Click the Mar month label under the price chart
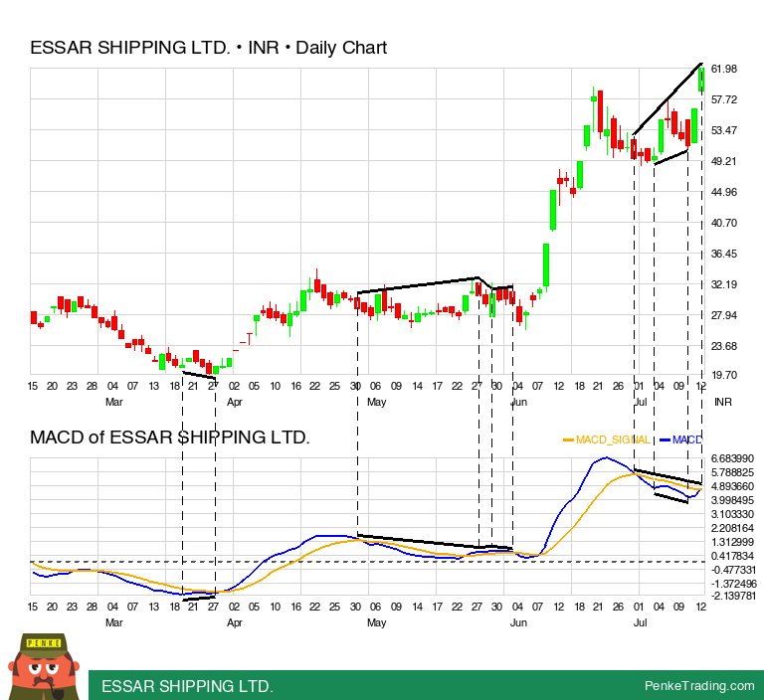The width and height of the screenshot is (764, 700). (114, 403)
